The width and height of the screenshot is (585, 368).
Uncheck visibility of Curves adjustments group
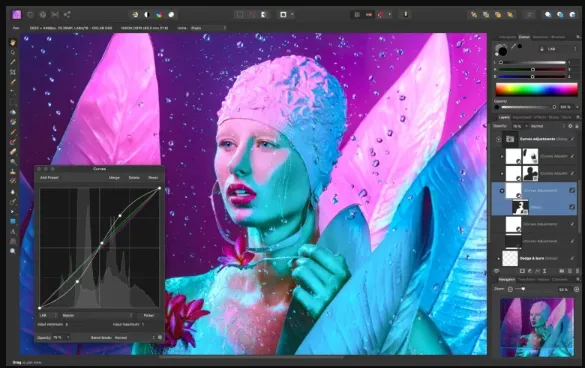click(572, 139)
